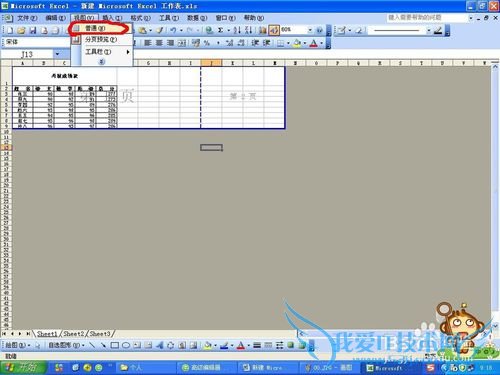
Task: Click the Name Box showing J13
Action: (x=27, y=54)
